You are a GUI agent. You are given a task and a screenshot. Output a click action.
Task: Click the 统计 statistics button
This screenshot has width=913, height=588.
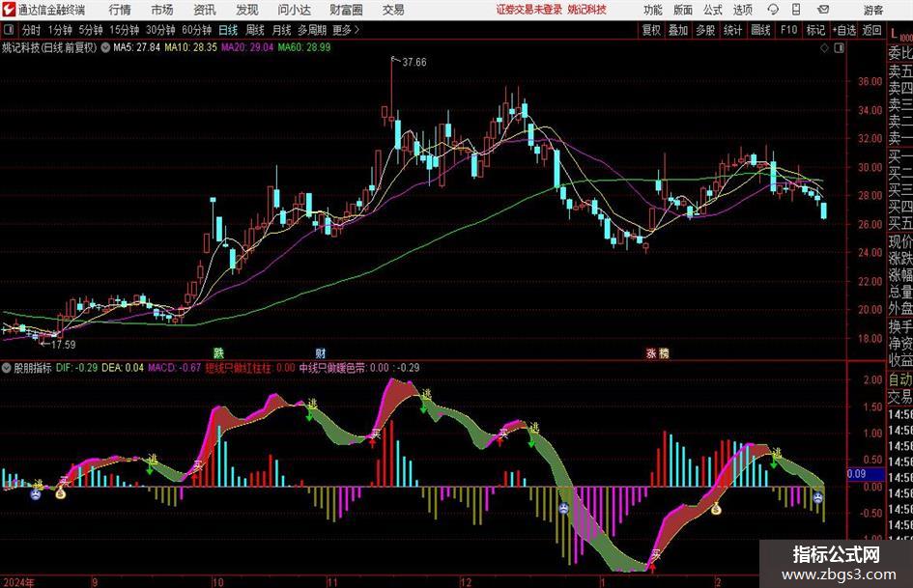tap(732, 30)
